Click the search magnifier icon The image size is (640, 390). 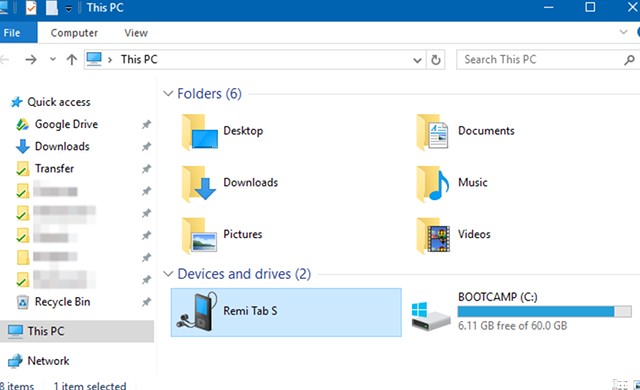point(629,60)
